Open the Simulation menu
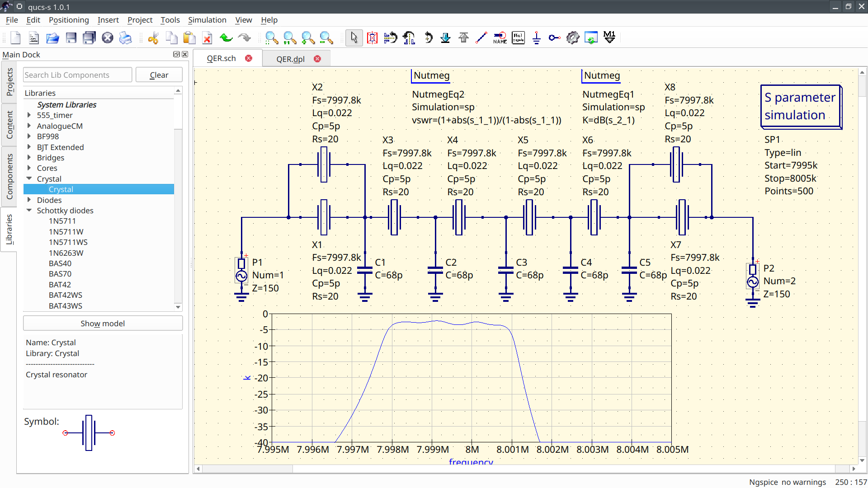This screenshot has width=868, height=488. click(x=206, y=20)
